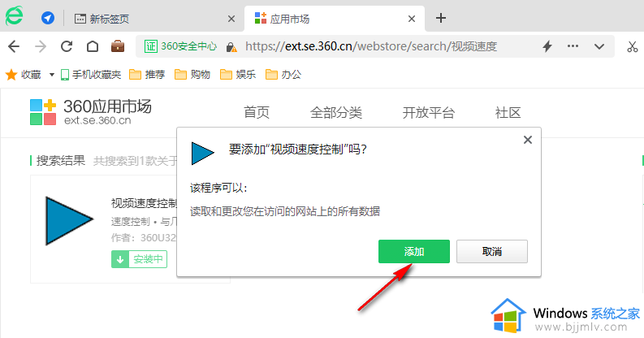Expand the address bar dropdown chevron
The height and width of the screenshot is (338, 644).
pyautogui.click(x=599, y=46)
